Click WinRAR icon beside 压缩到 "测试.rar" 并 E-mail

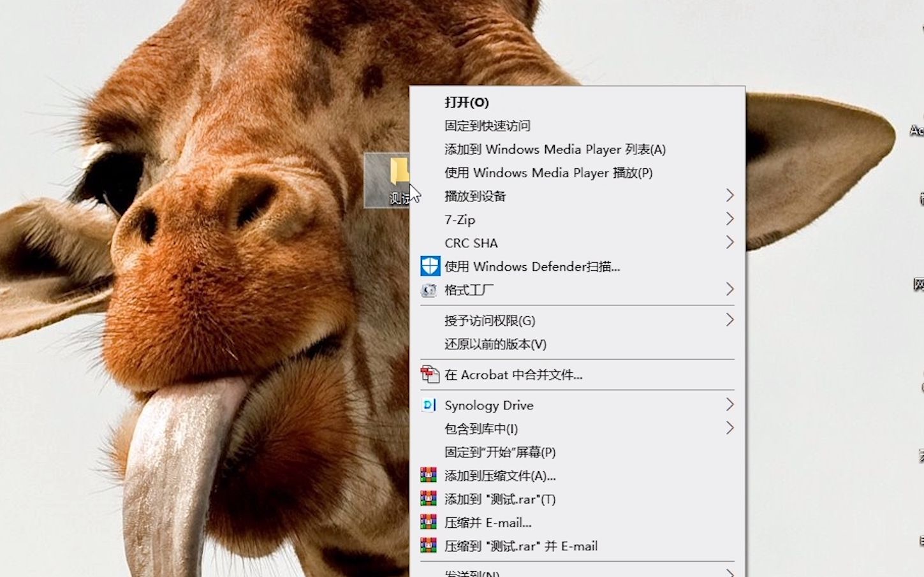[429, 546]
